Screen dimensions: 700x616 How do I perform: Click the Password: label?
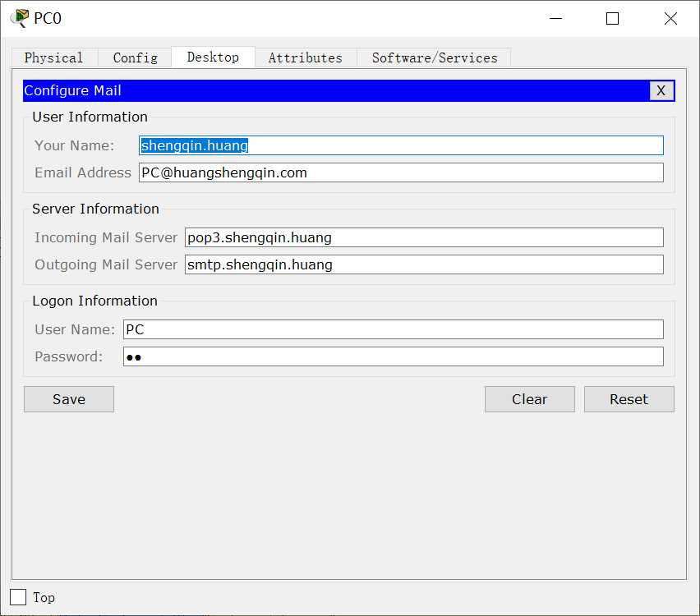pyautogui.click(x=68, y=356)
